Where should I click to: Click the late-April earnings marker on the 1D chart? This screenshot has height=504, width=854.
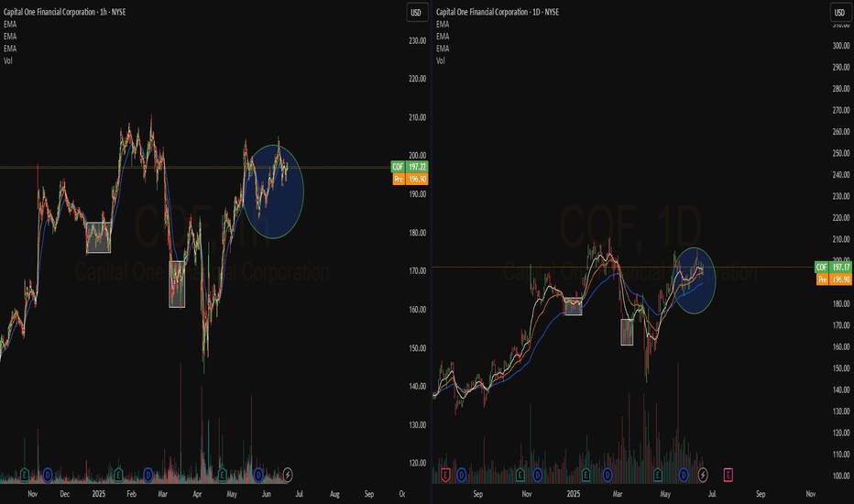[x=658, y=475]
